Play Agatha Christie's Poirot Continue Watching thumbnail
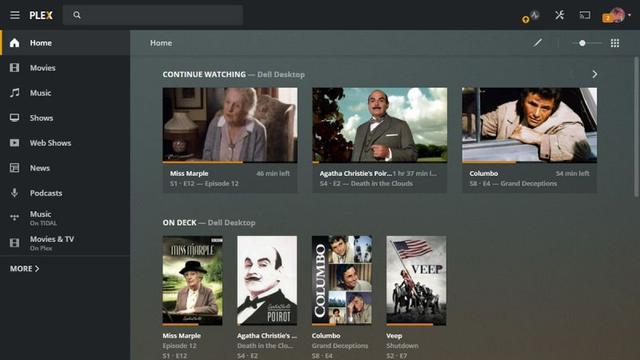640x360 pixels. coord(380,125)
